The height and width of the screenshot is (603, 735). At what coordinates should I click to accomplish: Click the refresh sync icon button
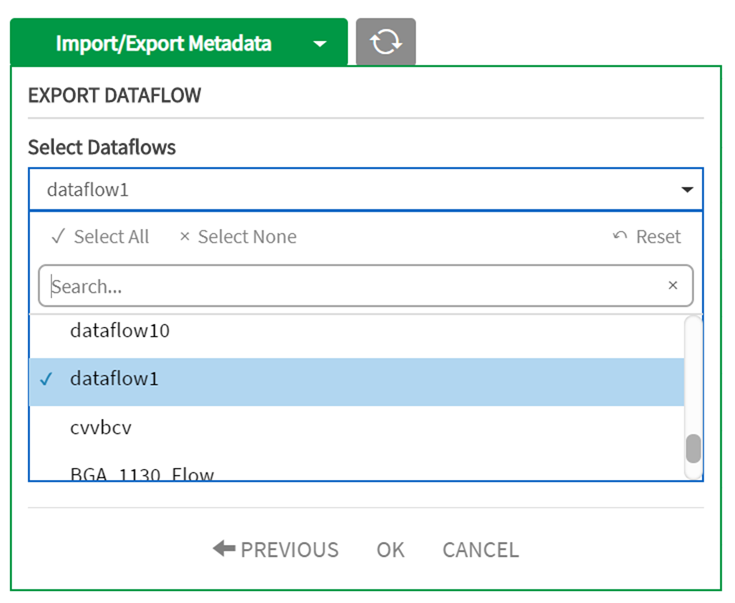coord(386,42)
